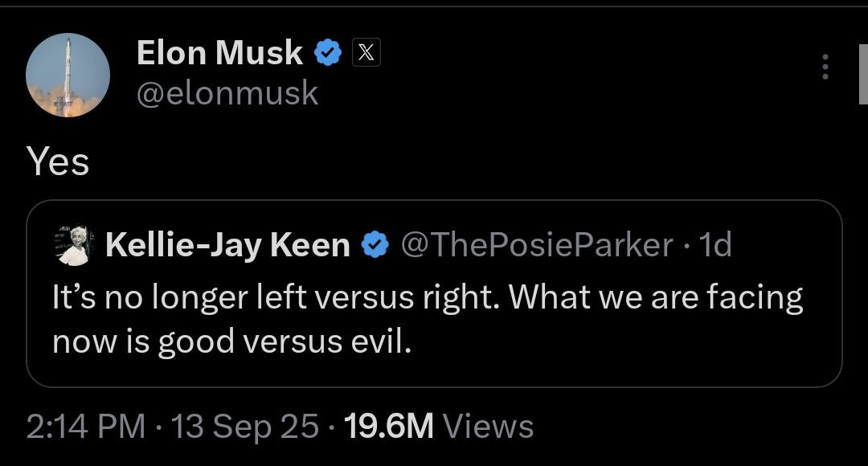Click the X affiliation badge icon
The image size is (868, 466).
point(365,53)
